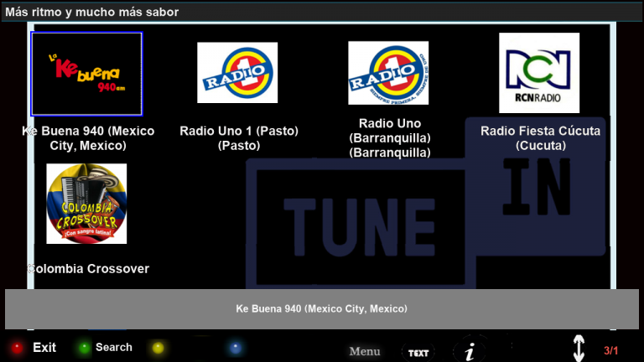Select 'Radio Uno 1 (Pasto) (Pasto)' label
Screen dimensions: 644x362
click(239, 138)
